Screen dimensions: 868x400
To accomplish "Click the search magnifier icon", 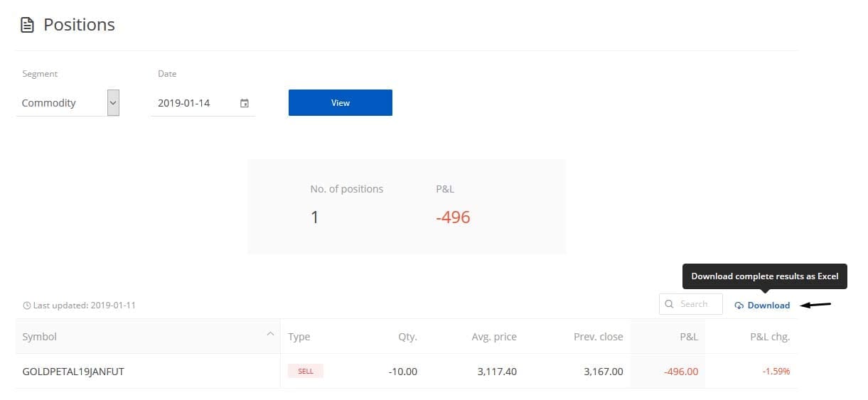I will point(669,304).
